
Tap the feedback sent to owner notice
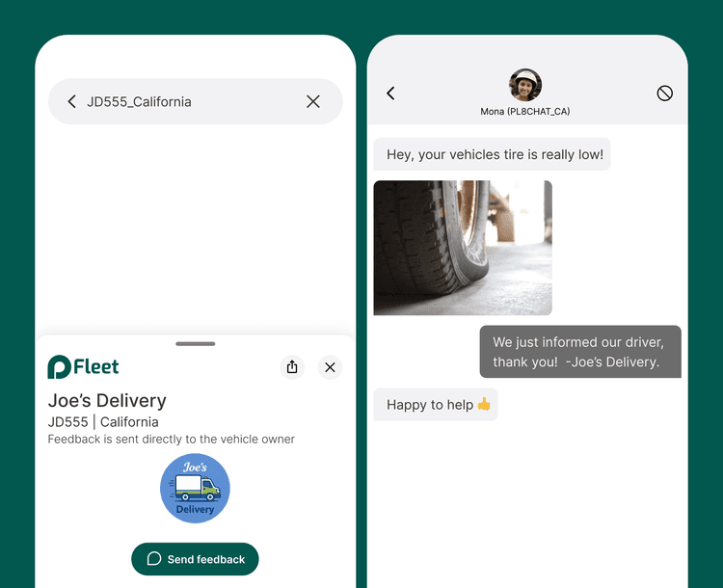(172, 440)
